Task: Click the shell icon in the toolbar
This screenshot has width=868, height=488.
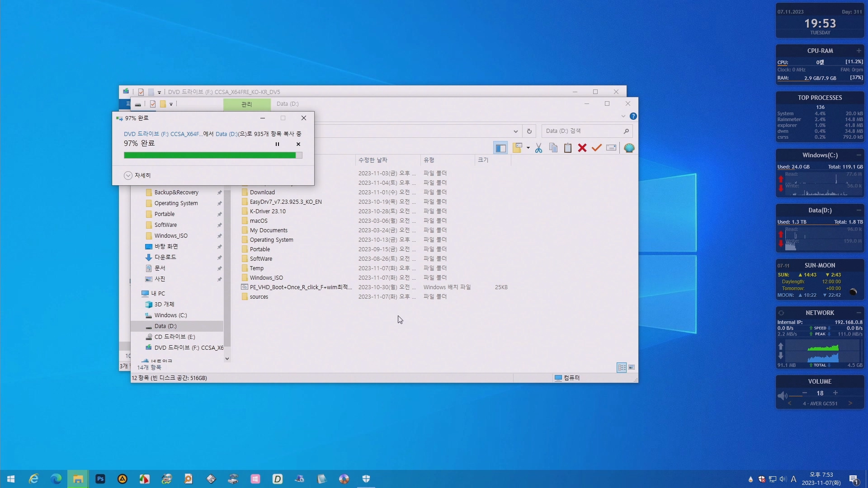Action: [629, 148]
